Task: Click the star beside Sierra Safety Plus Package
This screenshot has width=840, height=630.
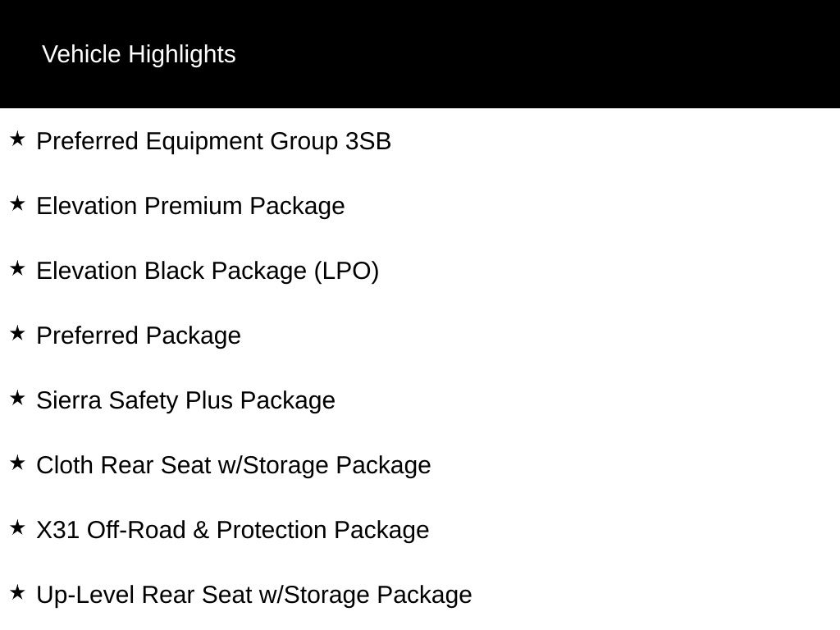Action: (17, 398)
